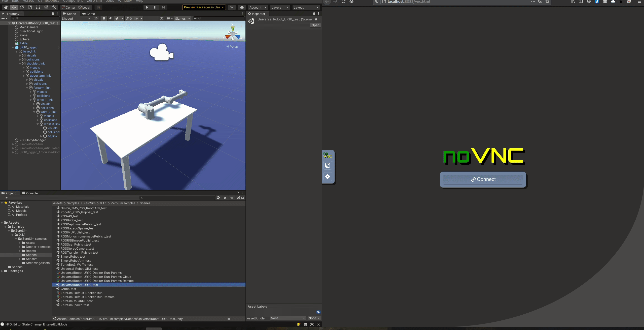The image size is (644, 330).
Task: Toggle scene lighting bulb icon
Action: tap(104, 18)
